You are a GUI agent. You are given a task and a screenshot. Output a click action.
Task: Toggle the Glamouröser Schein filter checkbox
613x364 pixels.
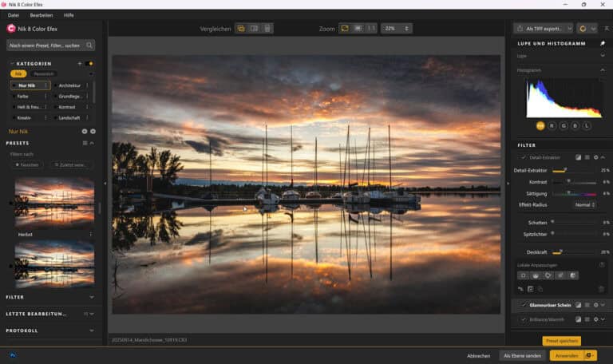pos(524,305)
